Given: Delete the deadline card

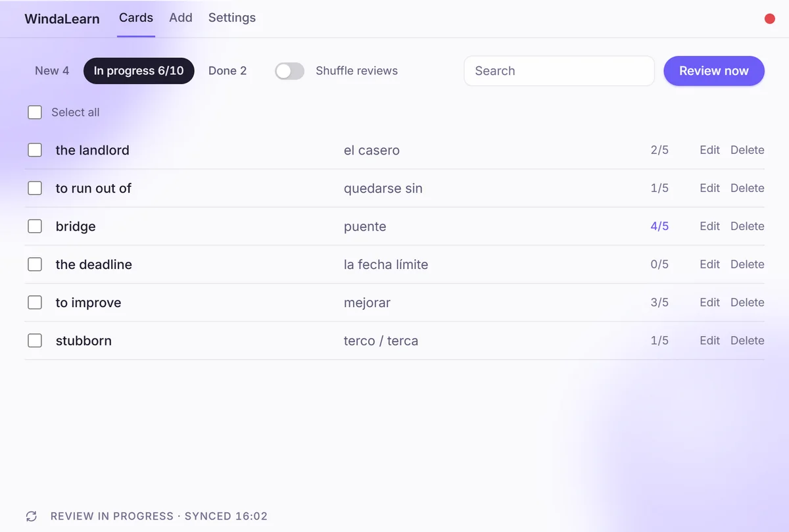Looking at the screenshot, I should coord(748,264).
